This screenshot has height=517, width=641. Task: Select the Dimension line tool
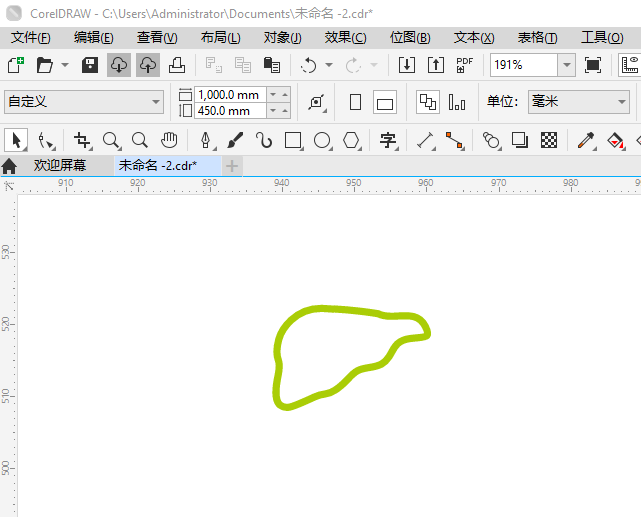[x=425, y=140]
